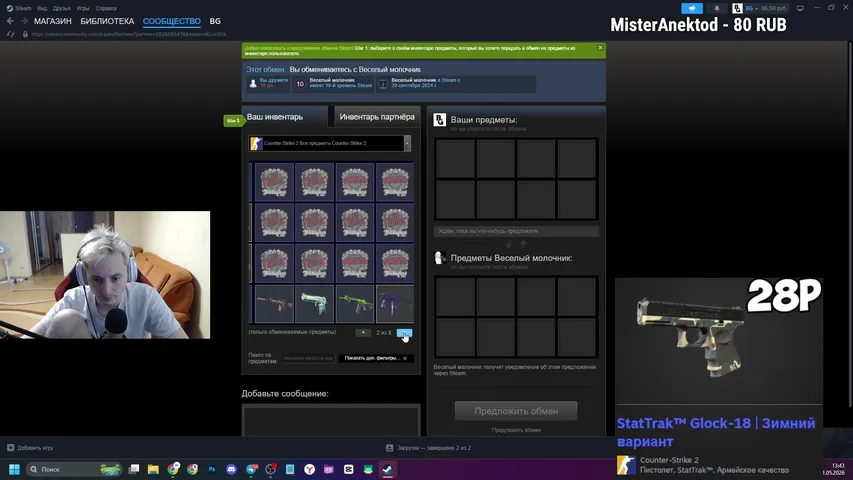Click the BG avatar beside Ваши предметы
853x480 pixels.
(440, 120)
